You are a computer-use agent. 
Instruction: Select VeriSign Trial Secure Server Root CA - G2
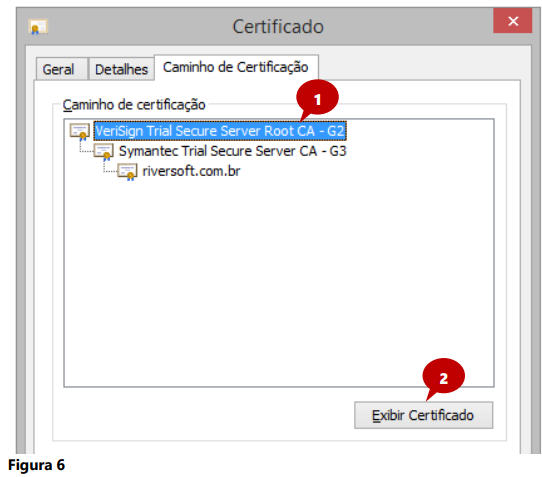click(x=220, y=131)
